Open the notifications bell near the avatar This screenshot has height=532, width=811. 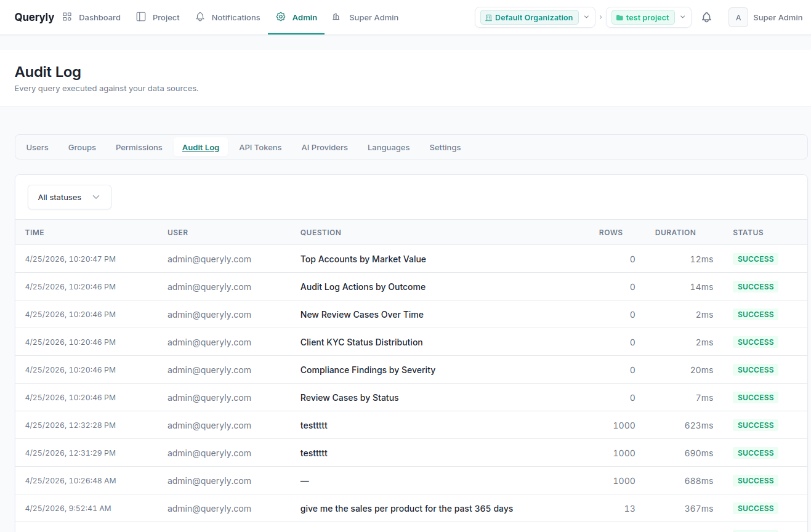point(706,17)
